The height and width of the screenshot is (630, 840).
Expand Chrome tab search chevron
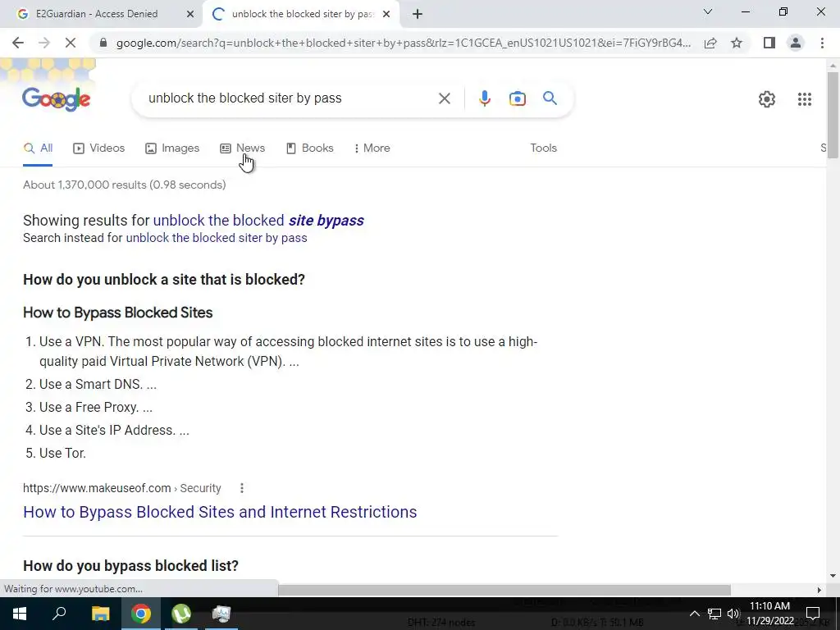point(708,11)
